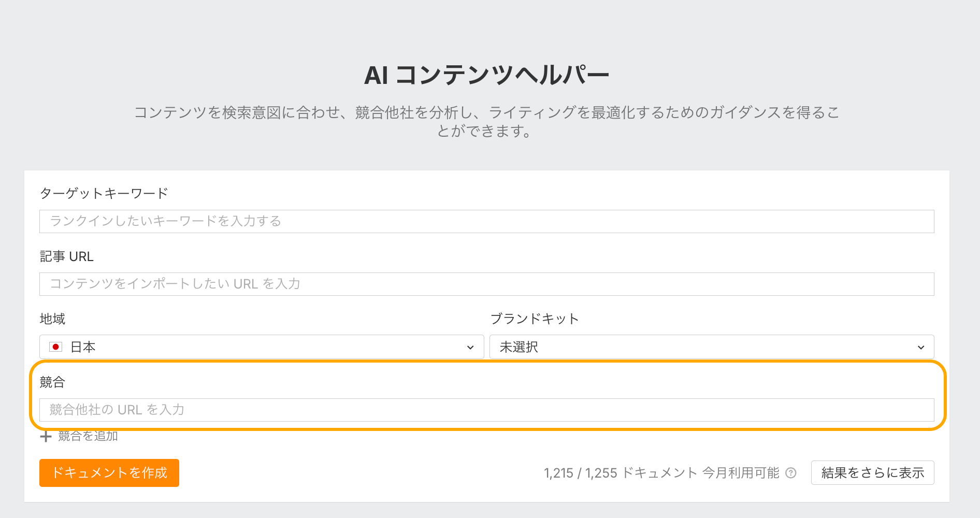The image size is (980, 518).
Task: Click the AI コンテンツヘルパー page heading
Action: click(x=486, y=75)
